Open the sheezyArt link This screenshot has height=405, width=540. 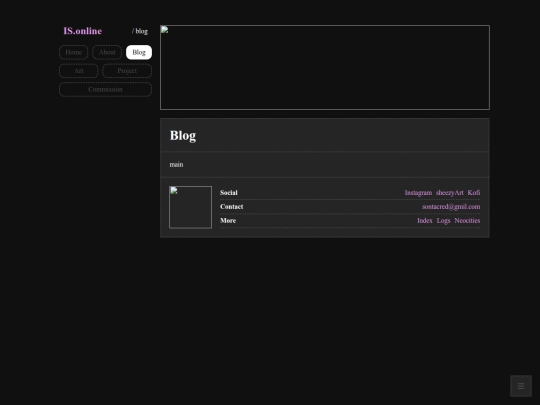449,193
